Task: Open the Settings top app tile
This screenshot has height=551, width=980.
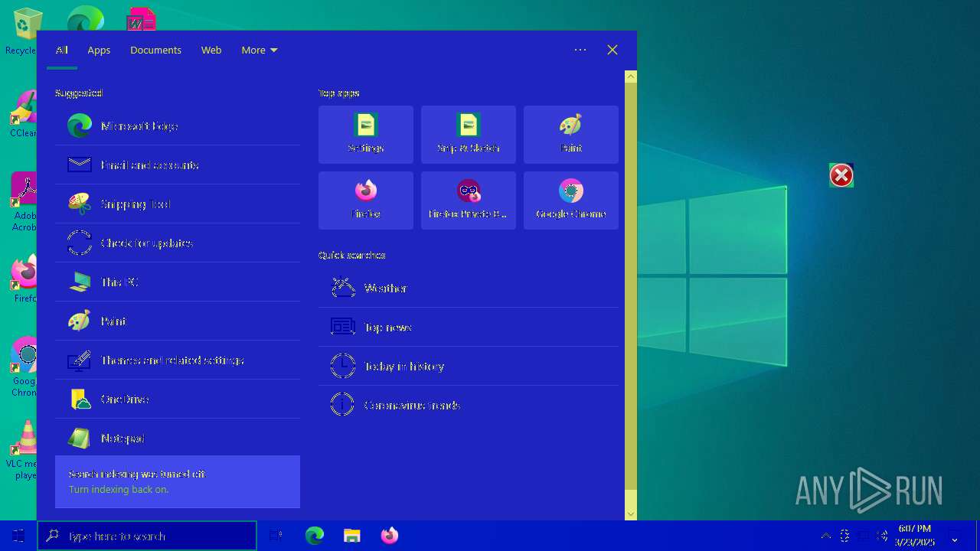Action: [366, 135]
